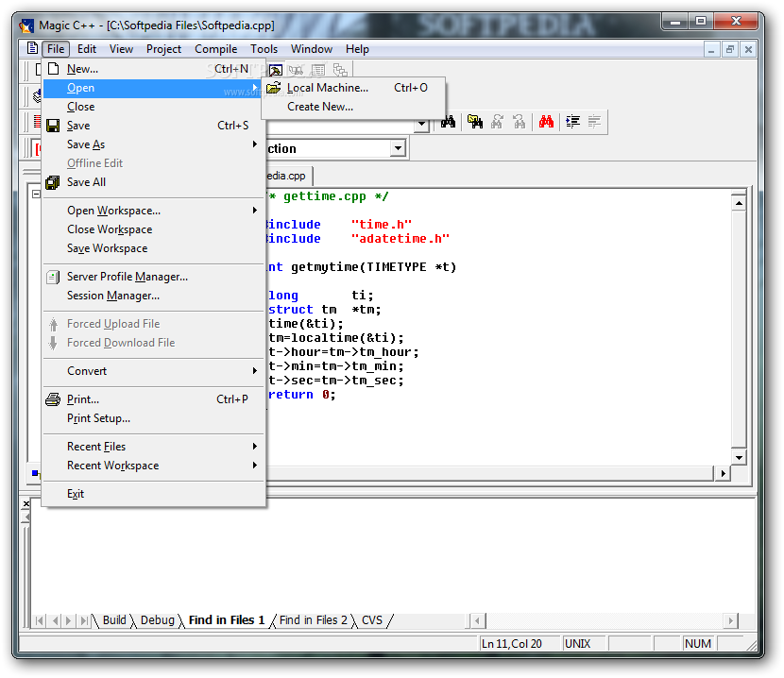Click the blank page icon beside New
The image size is (784, 678).
[x=54, y=69]
